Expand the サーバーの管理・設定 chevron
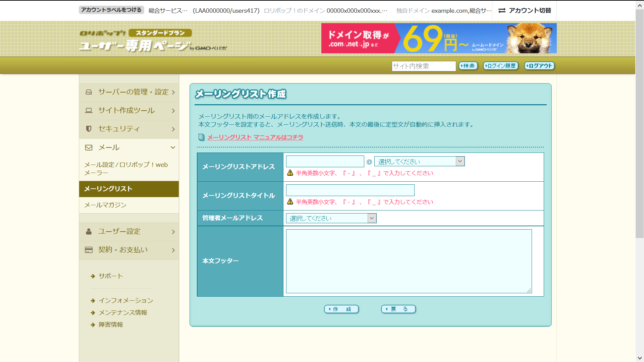 173,92
